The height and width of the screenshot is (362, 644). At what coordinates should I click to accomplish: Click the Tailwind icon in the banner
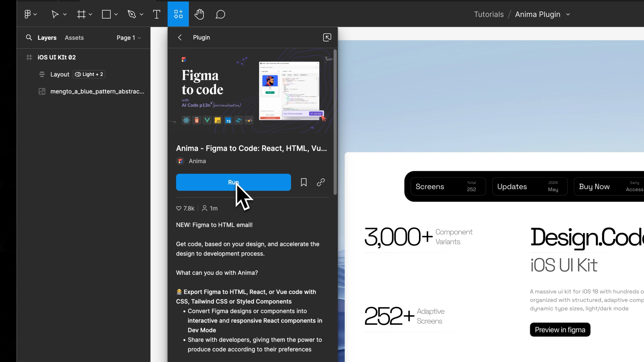pyautogui.click(x=238, y=120)
